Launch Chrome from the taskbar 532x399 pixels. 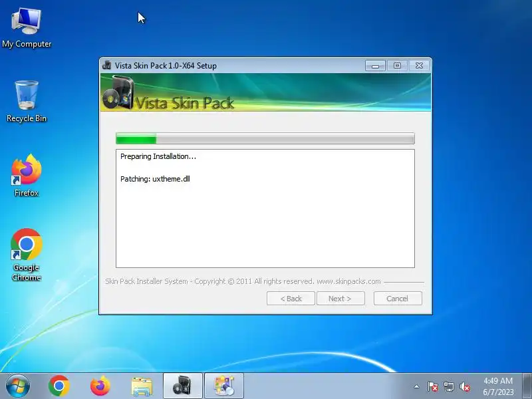(x=59, y=386)
